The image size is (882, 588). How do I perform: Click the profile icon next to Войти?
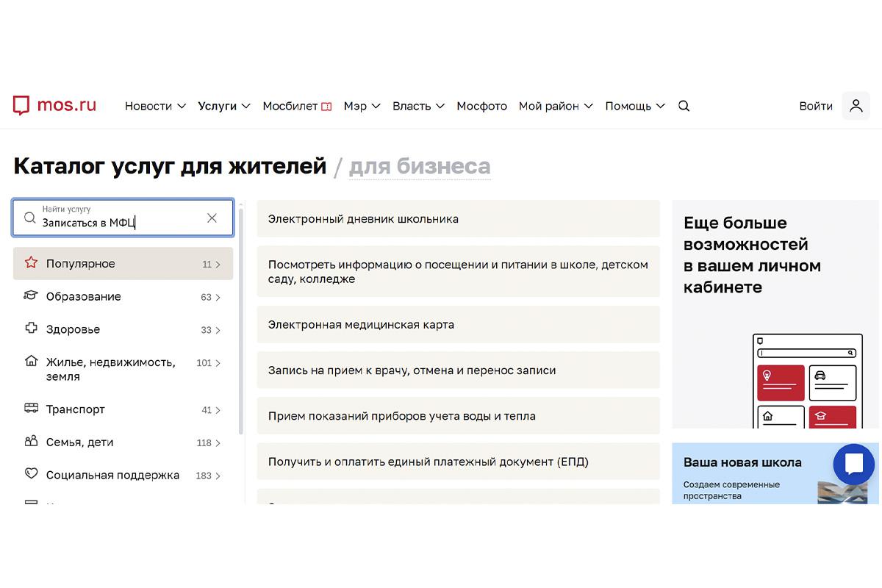coord(856,106)
